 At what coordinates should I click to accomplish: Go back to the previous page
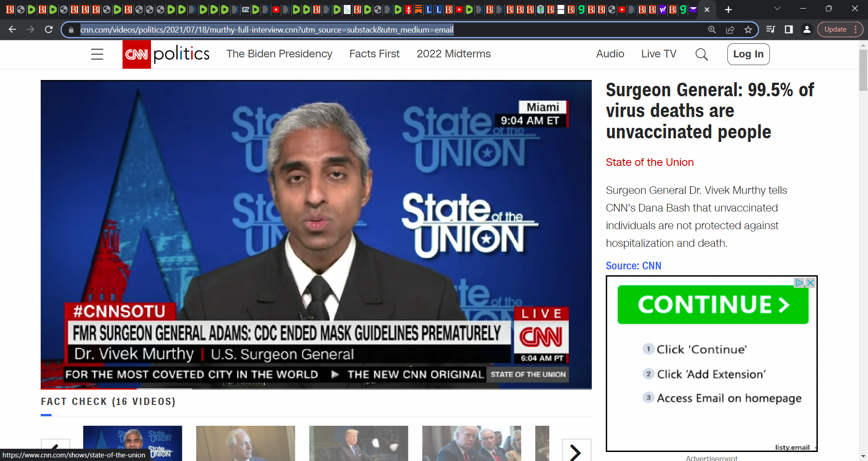coord(12,29)
